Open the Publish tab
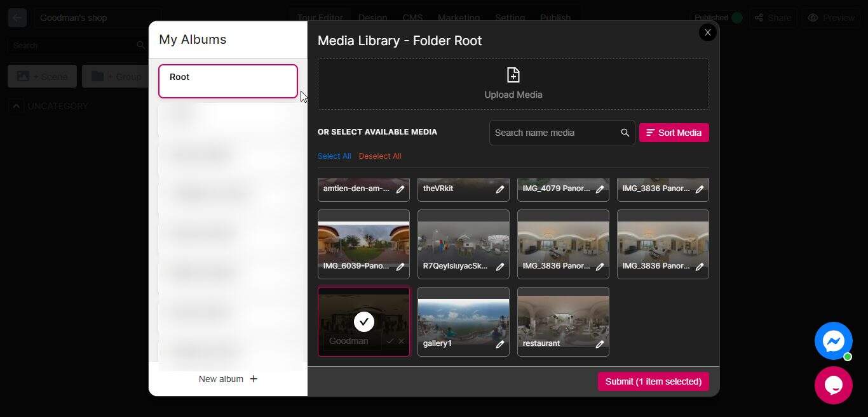 (x=556, y=18)
